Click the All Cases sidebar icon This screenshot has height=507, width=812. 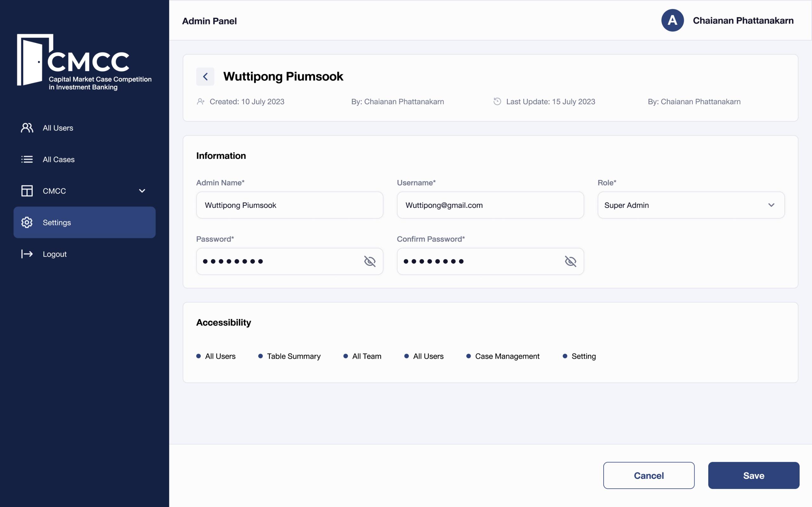coord(26,158)
